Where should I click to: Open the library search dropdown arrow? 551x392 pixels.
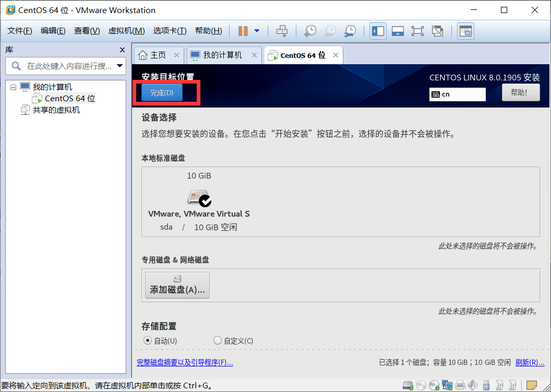[120, 66]
